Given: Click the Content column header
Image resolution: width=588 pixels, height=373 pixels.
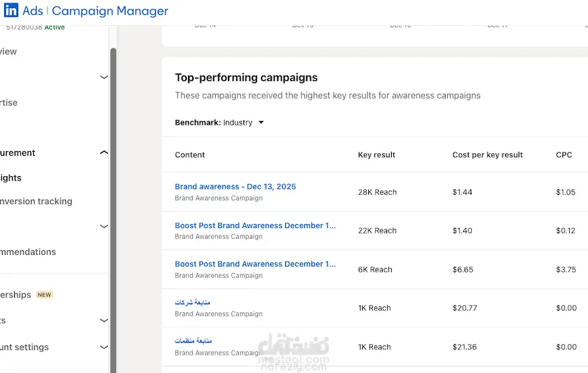Looking at the screenshot, I should click(189, 154).
